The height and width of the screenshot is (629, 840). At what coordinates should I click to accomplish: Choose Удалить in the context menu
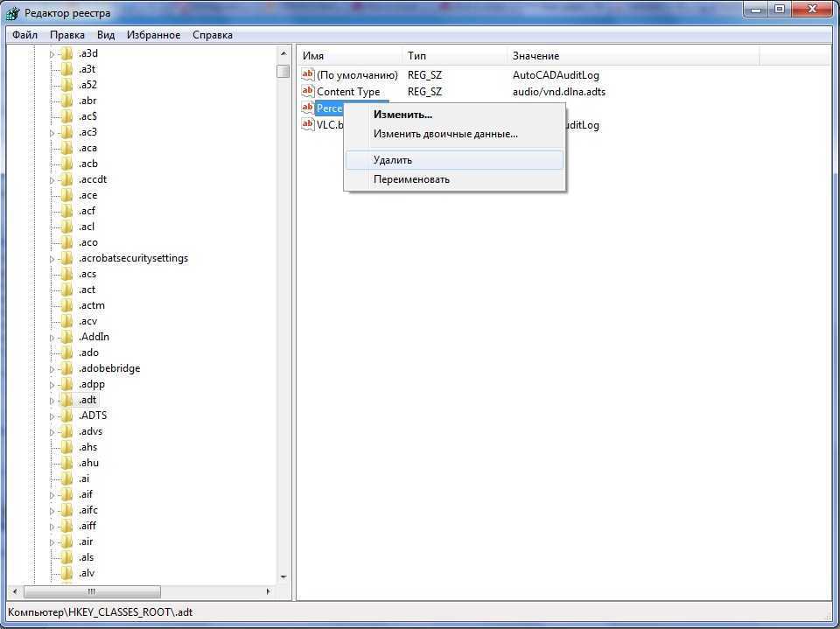[454, 160]
